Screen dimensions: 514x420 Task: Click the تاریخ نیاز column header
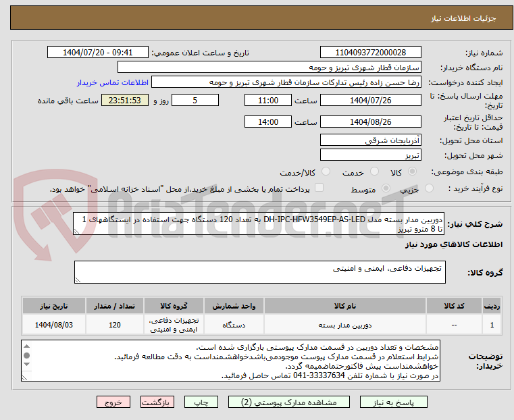[54, 306]
